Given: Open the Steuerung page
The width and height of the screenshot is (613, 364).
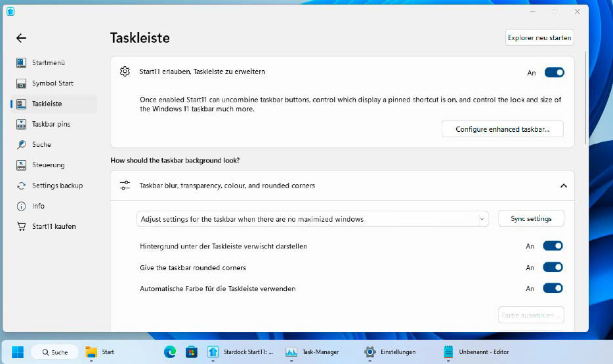Looking at the screenshot, I should click(48, 165).
